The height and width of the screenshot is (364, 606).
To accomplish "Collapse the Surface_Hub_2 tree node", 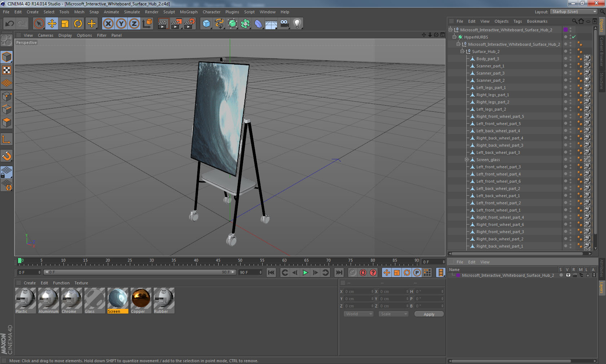I will (462, 52).
